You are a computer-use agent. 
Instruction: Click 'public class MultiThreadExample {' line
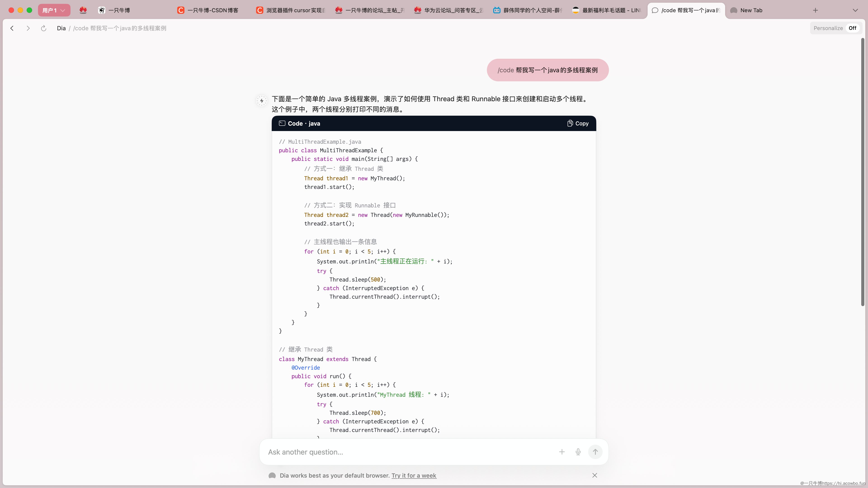pyautogui.click(x=331, y=150)
